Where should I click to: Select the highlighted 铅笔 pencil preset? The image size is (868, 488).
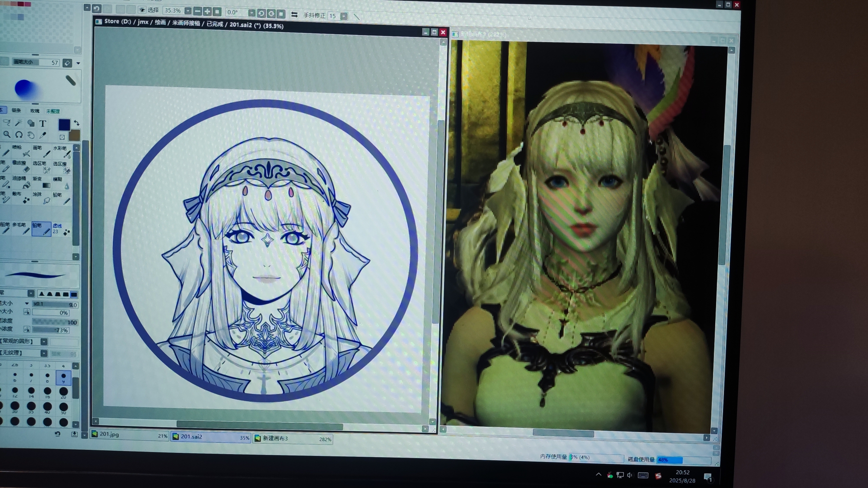point(41,229)
